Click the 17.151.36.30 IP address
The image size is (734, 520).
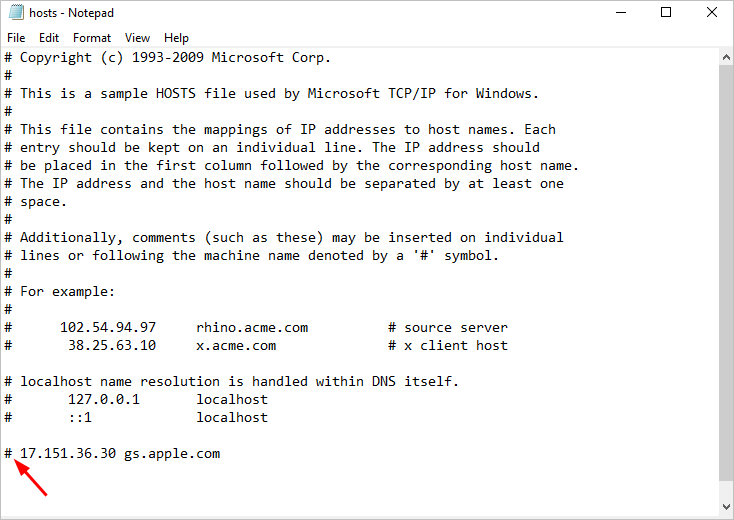pyautogui.click(x=68, y=454)
